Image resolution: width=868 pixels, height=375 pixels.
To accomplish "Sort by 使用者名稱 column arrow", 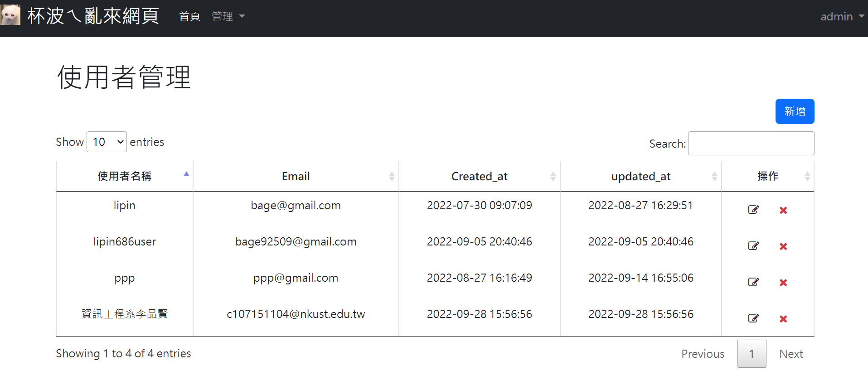I will point(186,174).
